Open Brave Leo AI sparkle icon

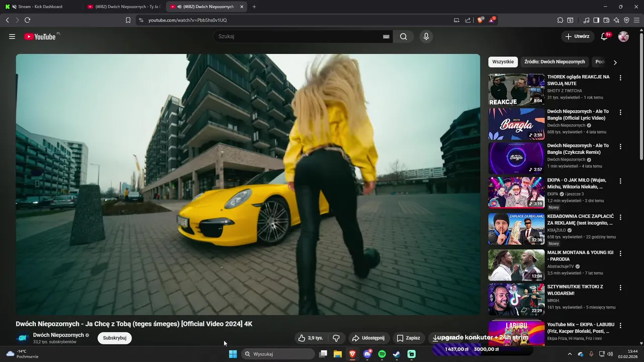(616, 20)
